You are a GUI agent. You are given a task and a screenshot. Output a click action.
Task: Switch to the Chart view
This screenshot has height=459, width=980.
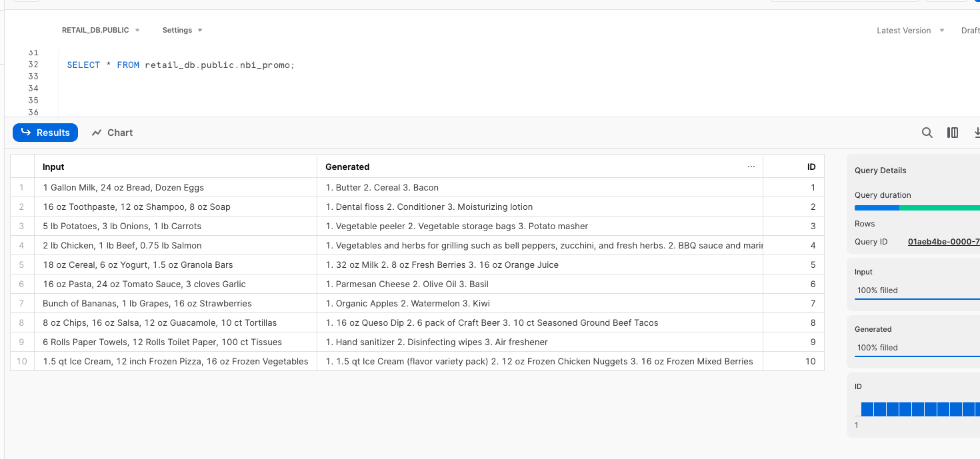tap(112, 133)
